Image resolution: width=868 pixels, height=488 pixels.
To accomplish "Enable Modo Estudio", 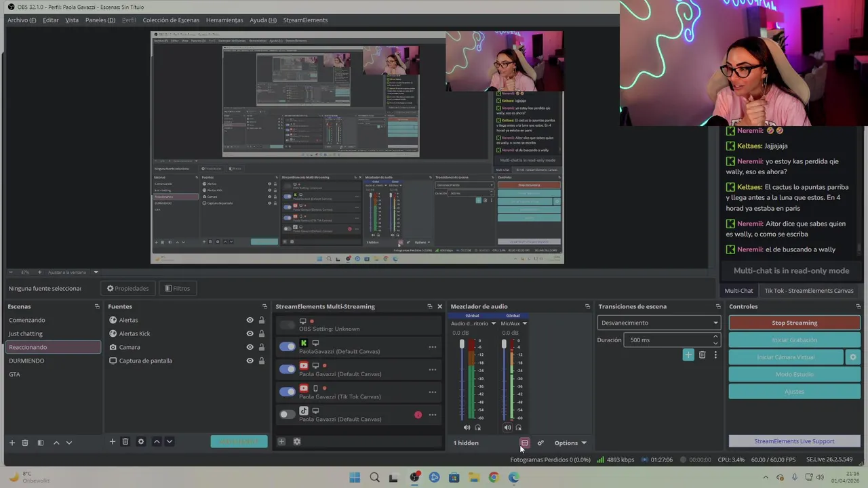I will 794,374.
